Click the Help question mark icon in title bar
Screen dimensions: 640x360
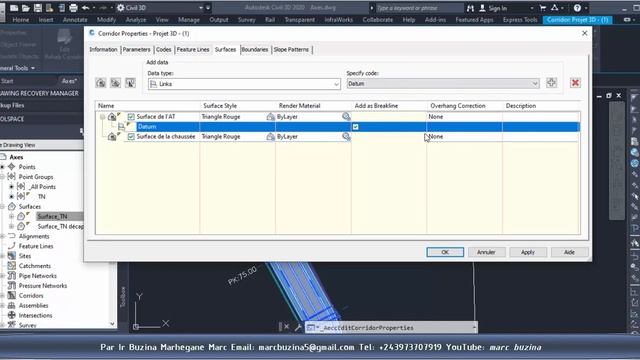[577, 8]
